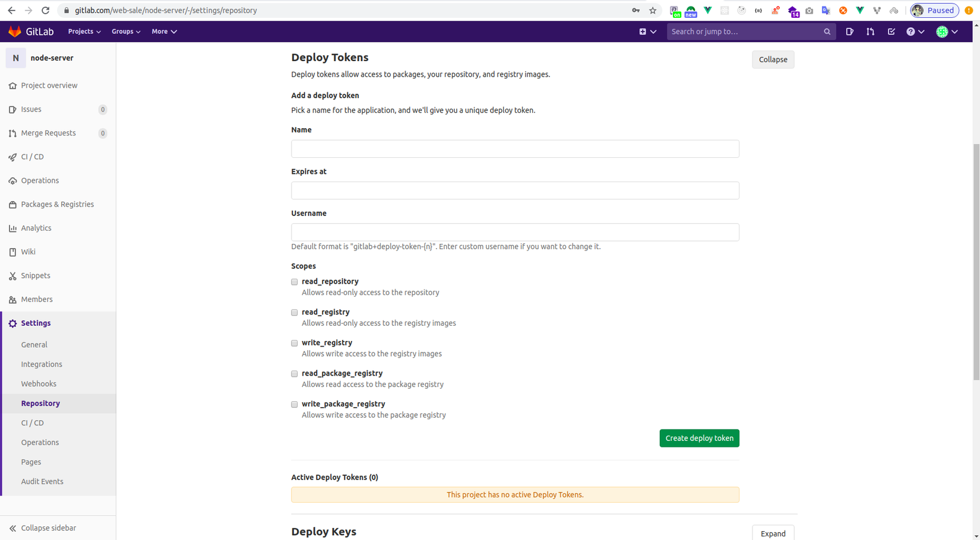Open the Issues icon in top navbar
The height and width of the screenshot is (540, 980).
(849, 31)
